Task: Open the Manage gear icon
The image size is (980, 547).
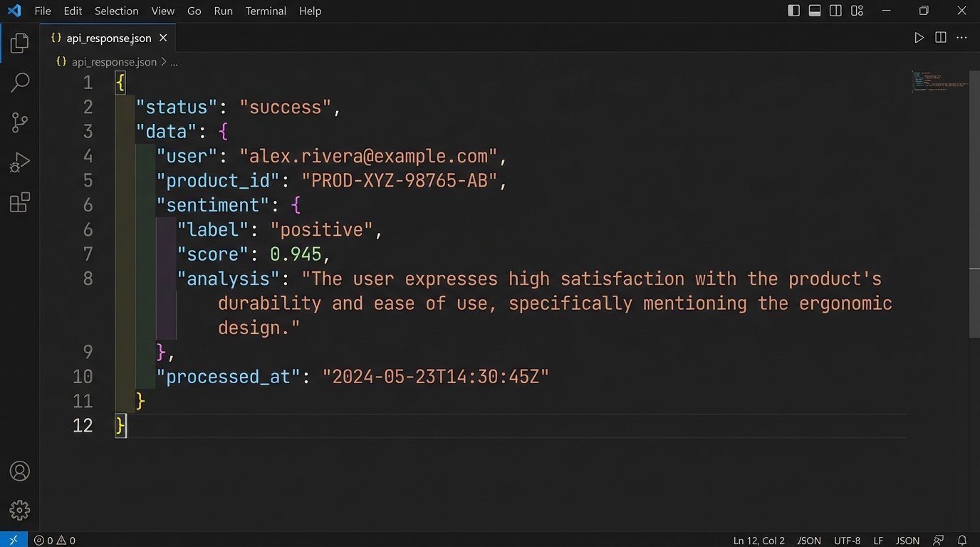Action: coord(19,510)
